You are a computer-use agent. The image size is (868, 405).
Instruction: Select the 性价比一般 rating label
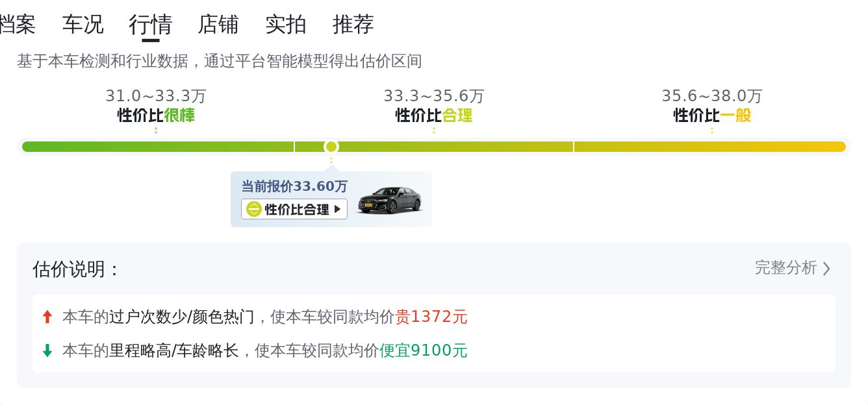tap(712, 116)
